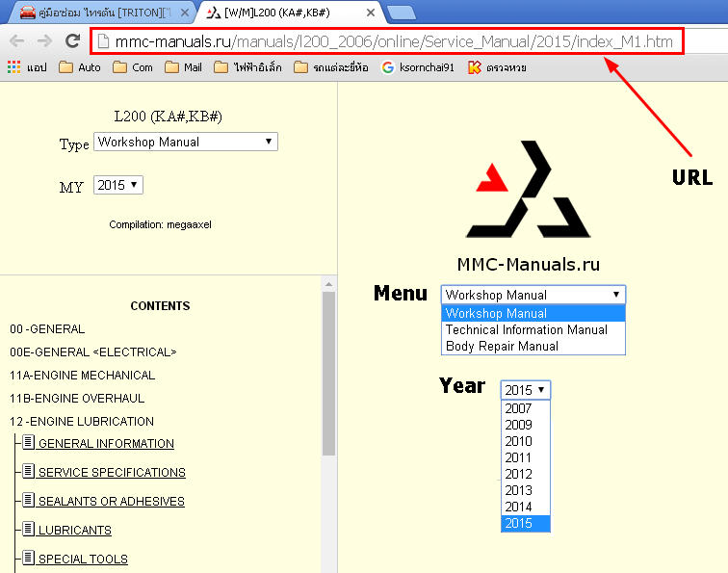The height and width of the screenshot is (573, 728).
Task: Open LUBRICANTS link
Action: point(75,531)
